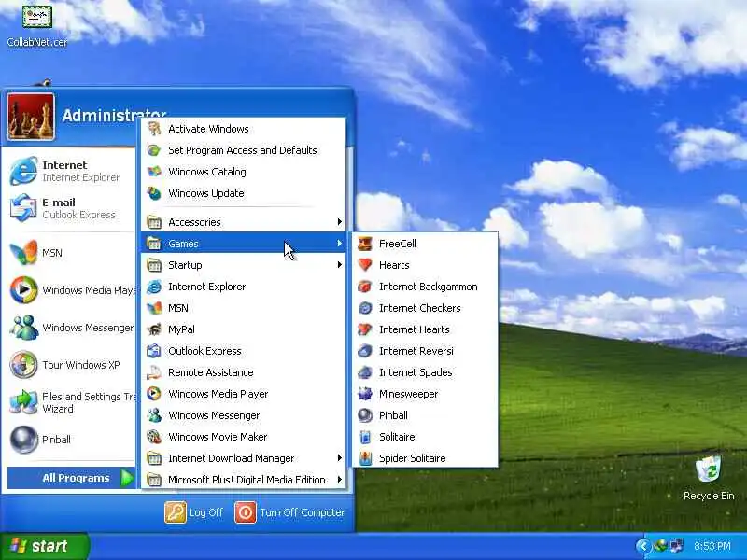
Task: Click the Recycle Bin desktop icon
Action: point(709,469)
